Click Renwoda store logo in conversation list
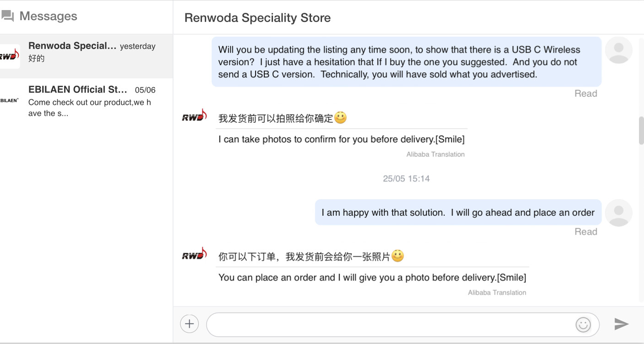This screenshot has width=644, height=344. 10,56
